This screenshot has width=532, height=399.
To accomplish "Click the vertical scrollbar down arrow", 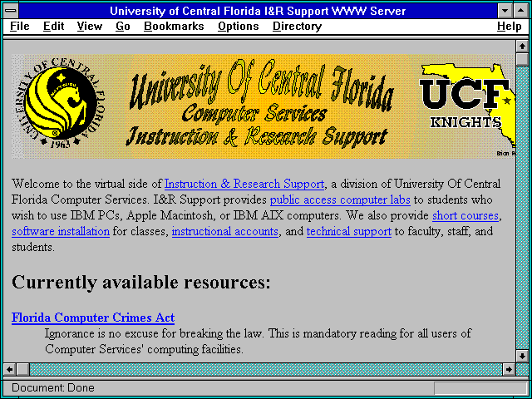I will pyautogui.click(x=522, y=356).
